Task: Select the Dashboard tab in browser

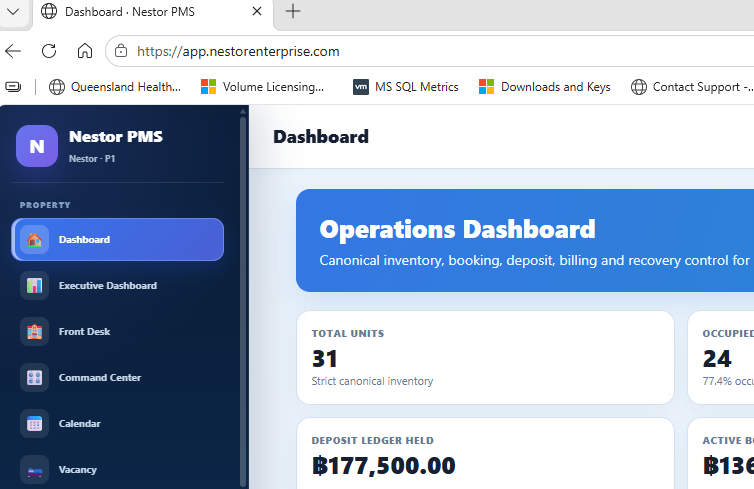Action: pos(153,12)
